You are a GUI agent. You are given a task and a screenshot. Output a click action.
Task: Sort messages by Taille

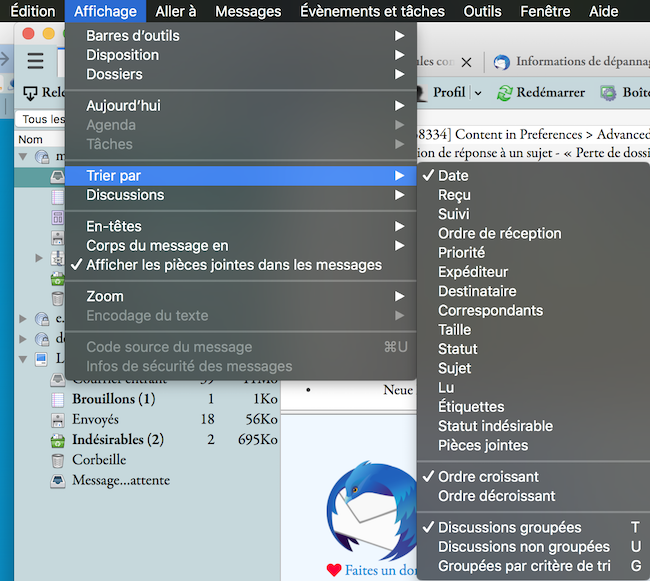pyautogui.click(x=533, y=330)
